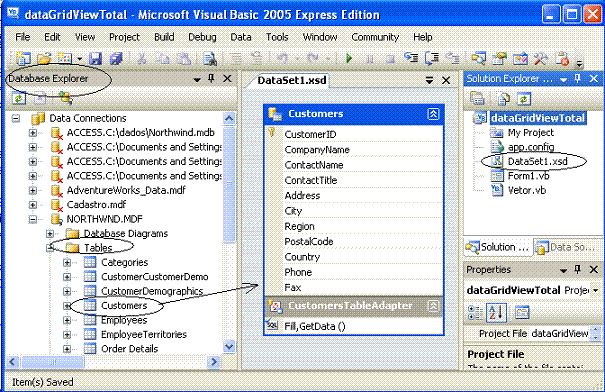The width and height of the screenshot is (605, 392).
Task: Select the Customers table in Database Explorer
Action: point(124,306)
